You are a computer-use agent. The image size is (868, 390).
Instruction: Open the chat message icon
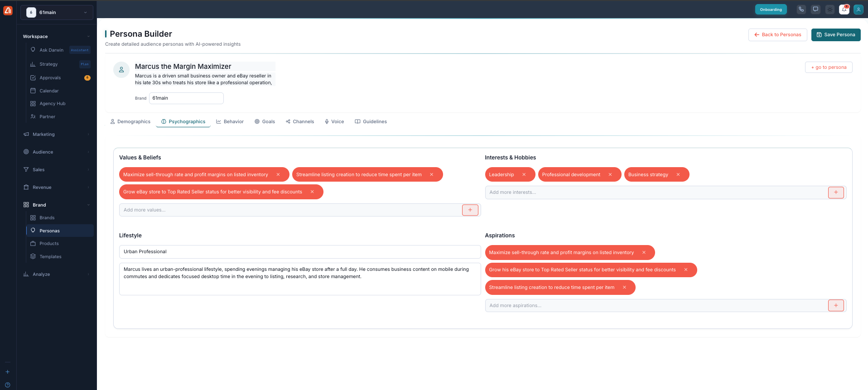pos(815,10)
